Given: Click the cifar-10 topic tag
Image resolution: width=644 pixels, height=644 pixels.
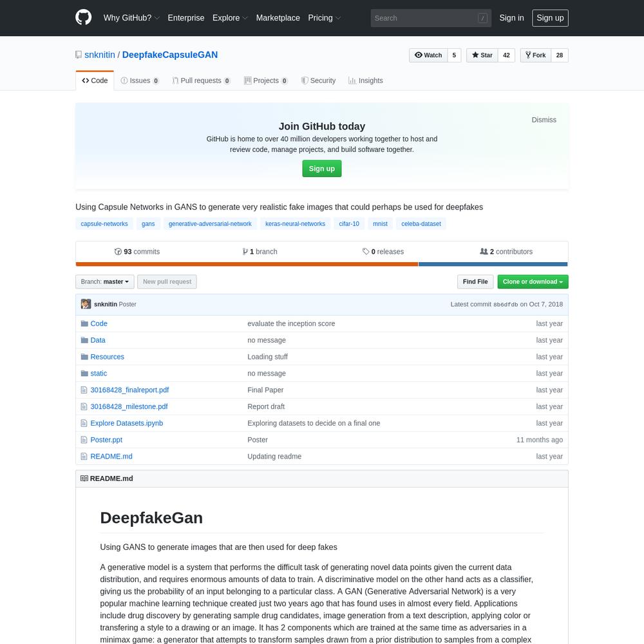Looking at the screenshot, I should click(349, 224).
